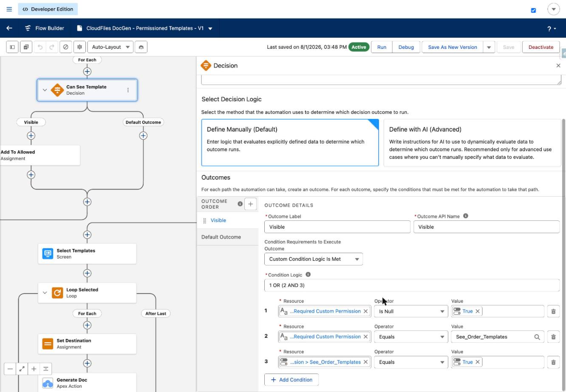Viewport: 566px width, 392px height.
Task: Clear True value from condition 3
Action: [478, 362]
